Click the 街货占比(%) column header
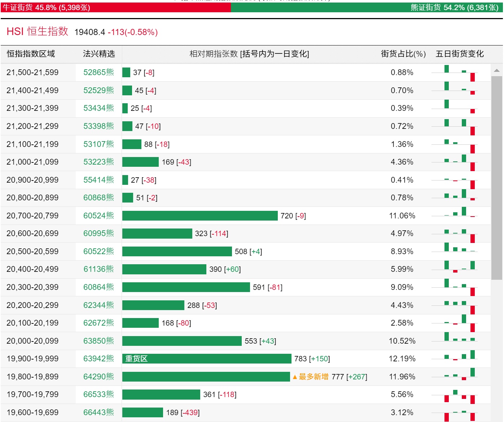The height and width of the screenshot is (422, 504). [x=403, y=54]
